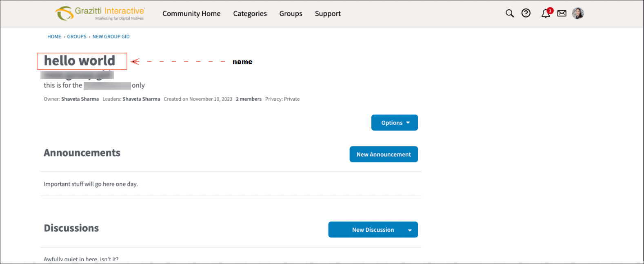Open the notifications bell icon
The height and width of the screenshot is (264, 644).
pos(546,14)
